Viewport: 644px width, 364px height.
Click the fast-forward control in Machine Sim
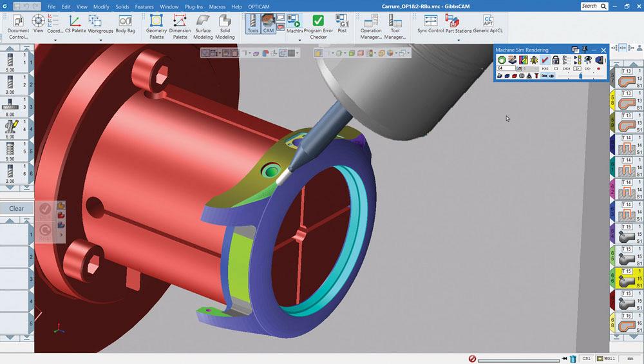point(587,68)
